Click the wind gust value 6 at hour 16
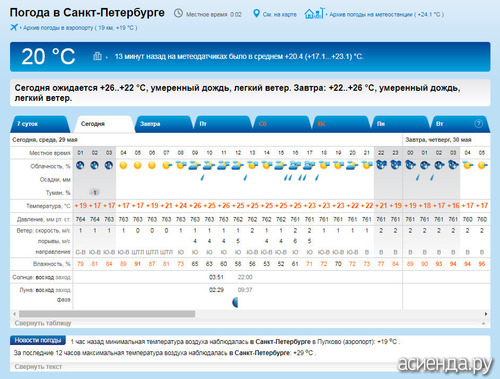Image resolution: width=500 pixels, height=379 pixels. pos(295,241)
